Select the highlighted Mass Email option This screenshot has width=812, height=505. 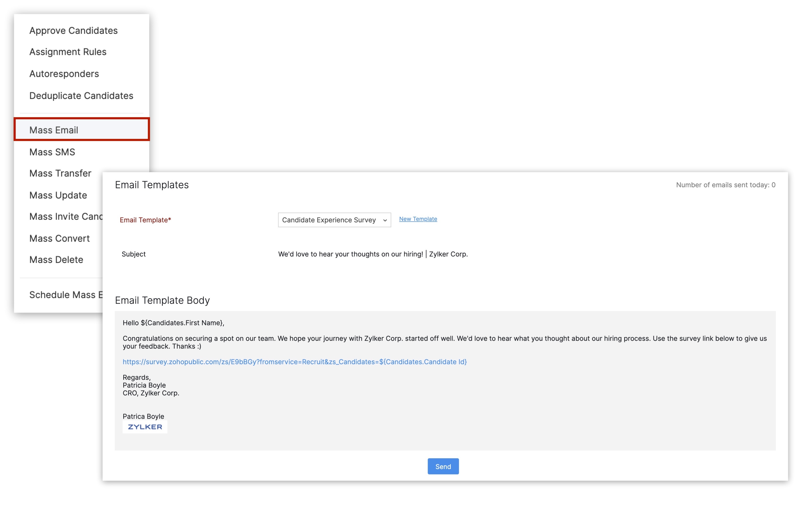pos(54,130)
